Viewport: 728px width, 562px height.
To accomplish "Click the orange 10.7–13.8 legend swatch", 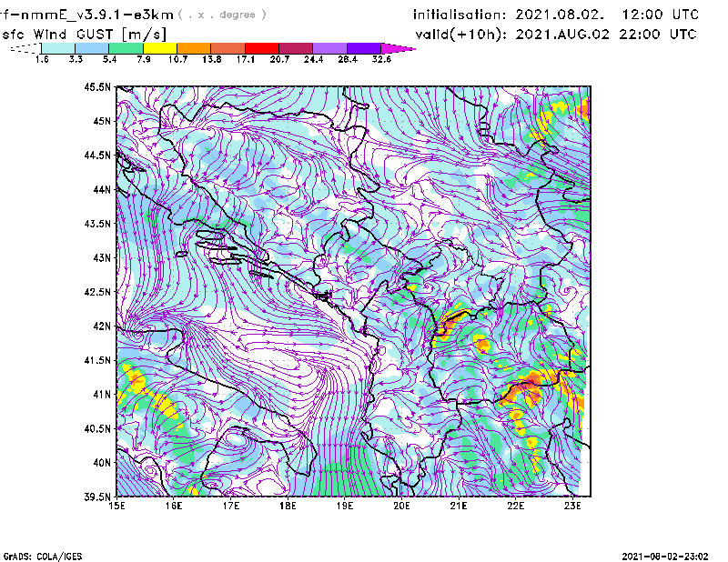I will (x=194, y=48).
